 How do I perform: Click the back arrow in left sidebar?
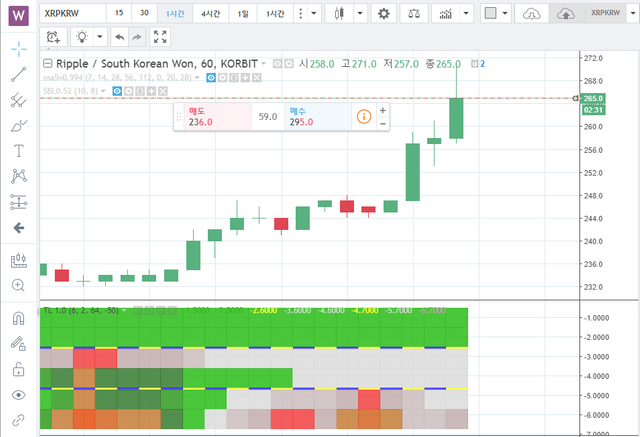18,228
